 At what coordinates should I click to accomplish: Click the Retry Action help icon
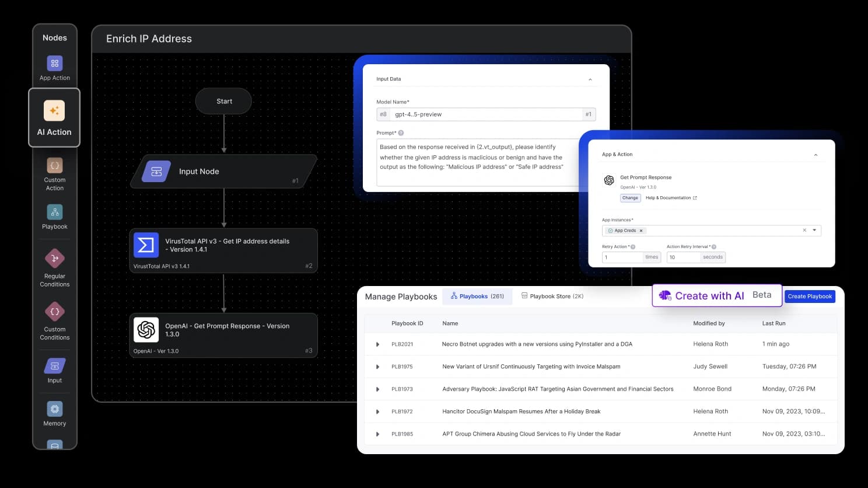click(x=633, y=247)
